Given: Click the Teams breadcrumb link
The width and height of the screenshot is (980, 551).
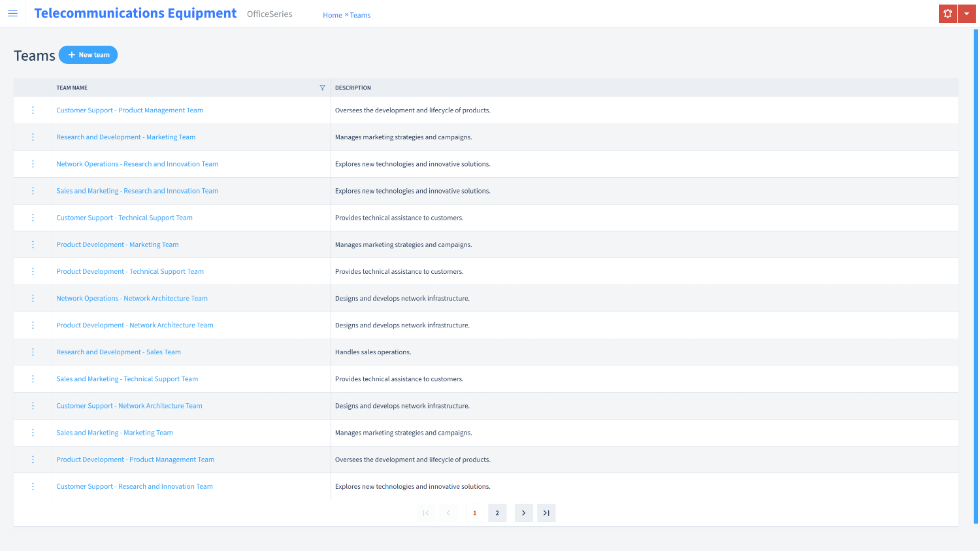Looking at the screenshot, I should coord(360,15).
